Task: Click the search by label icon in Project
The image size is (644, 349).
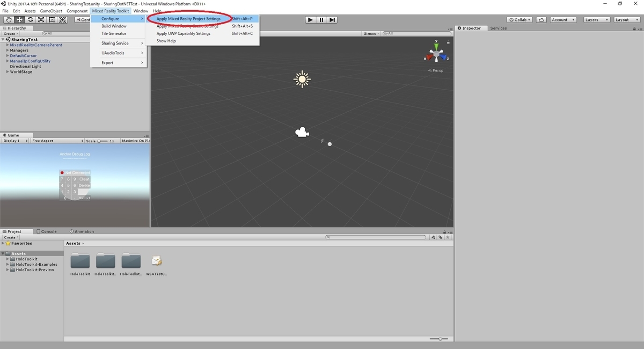Action: tap(440, 237)
